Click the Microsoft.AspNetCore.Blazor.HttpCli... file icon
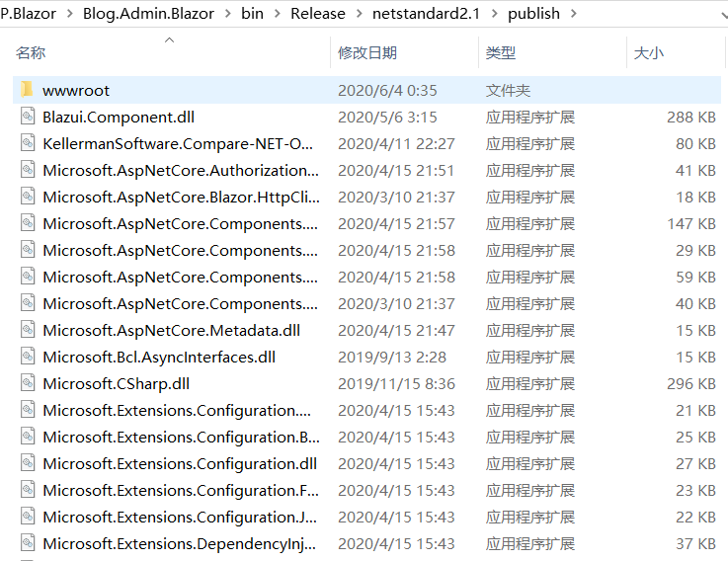The width and height of the screenshot is (728, 561). click(28, 196)
